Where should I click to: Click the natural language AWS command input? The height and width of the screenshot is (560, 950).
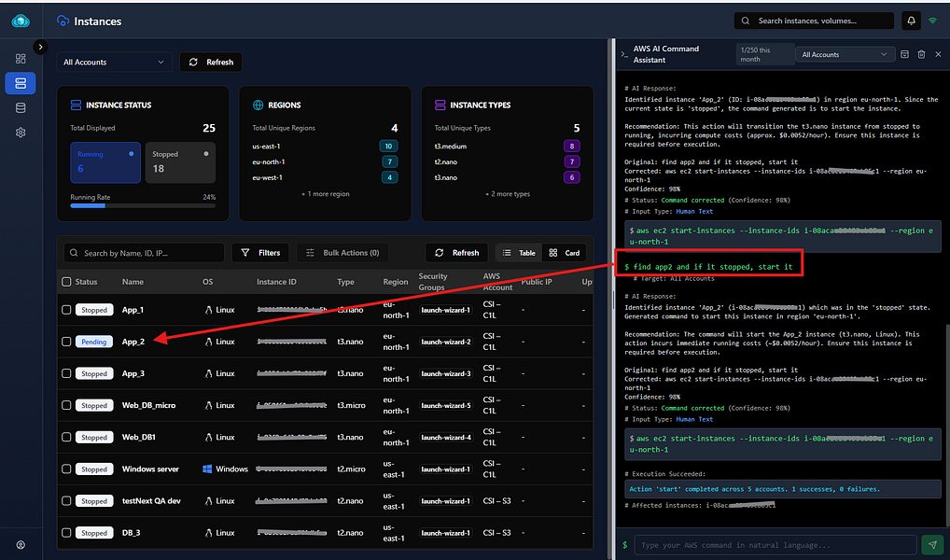775,545
